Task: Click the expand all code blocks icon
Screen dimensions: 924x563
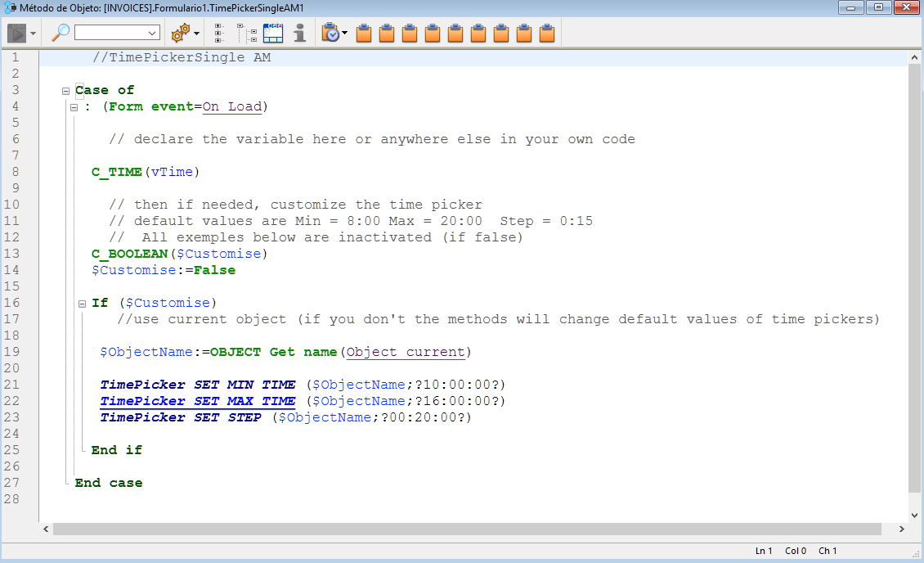Action: pyautogui.click(x=220, y=33)
